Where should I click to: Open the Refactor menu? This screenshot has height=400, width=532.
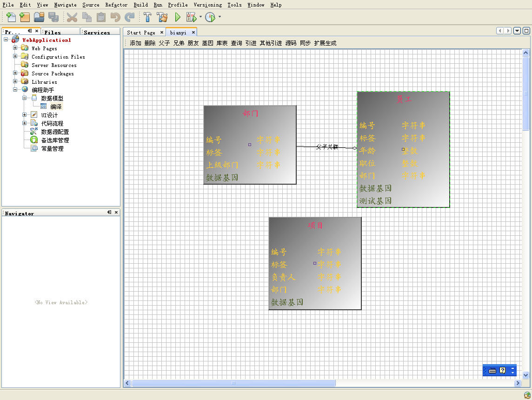click(116, 5)
